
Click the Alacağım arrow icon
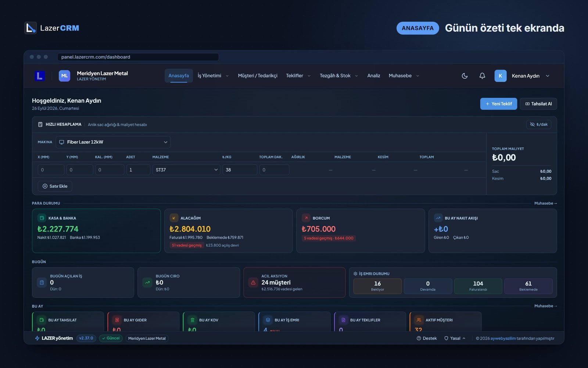pyautogui.click(x=174, y=218)
